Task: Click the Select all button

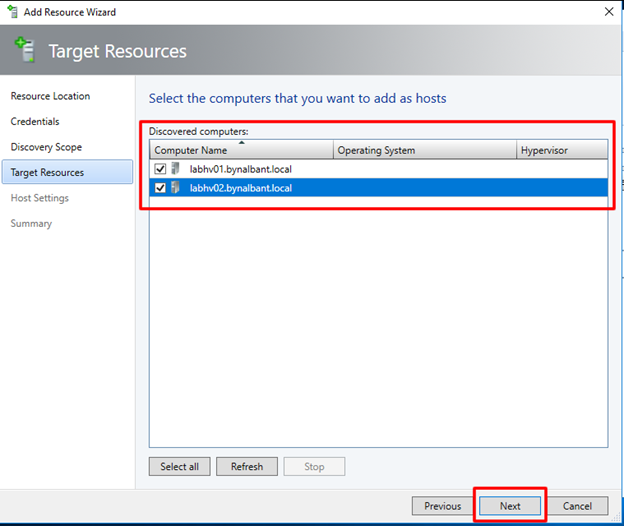Action: (179, 466)
